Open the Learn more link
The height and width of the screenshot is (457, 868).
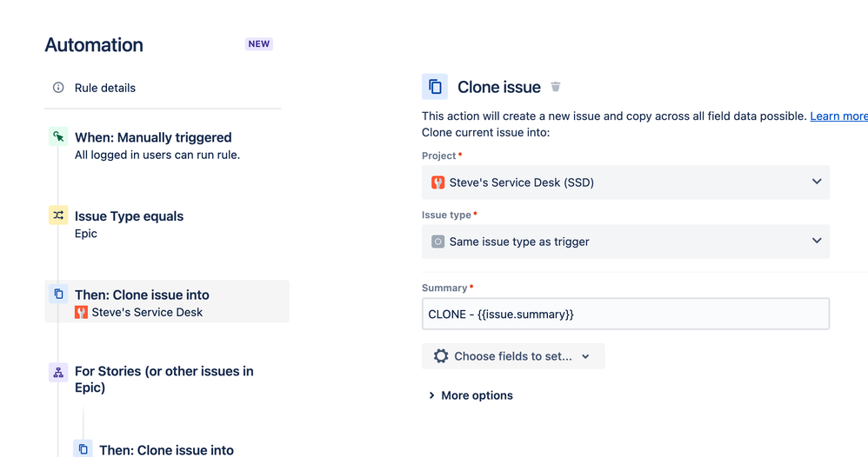click(838, 116)
